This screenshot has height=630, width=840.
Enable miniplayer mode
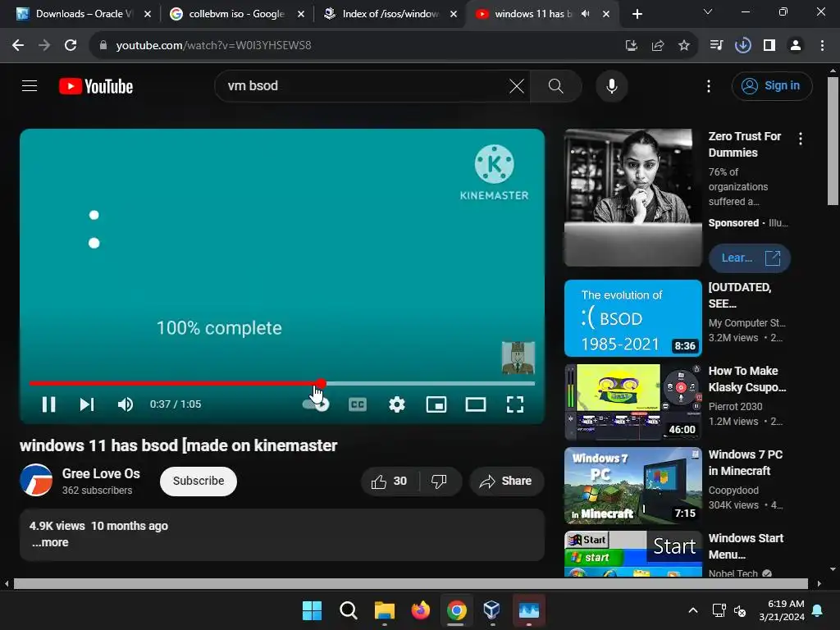[x=436, y=404]
